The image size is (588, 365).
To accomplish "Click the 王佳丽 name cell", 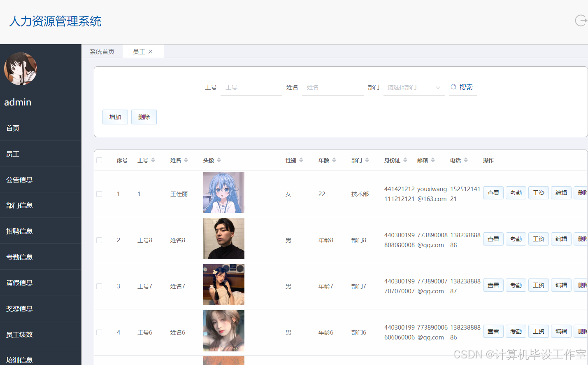I will click(x=179, y=194).
